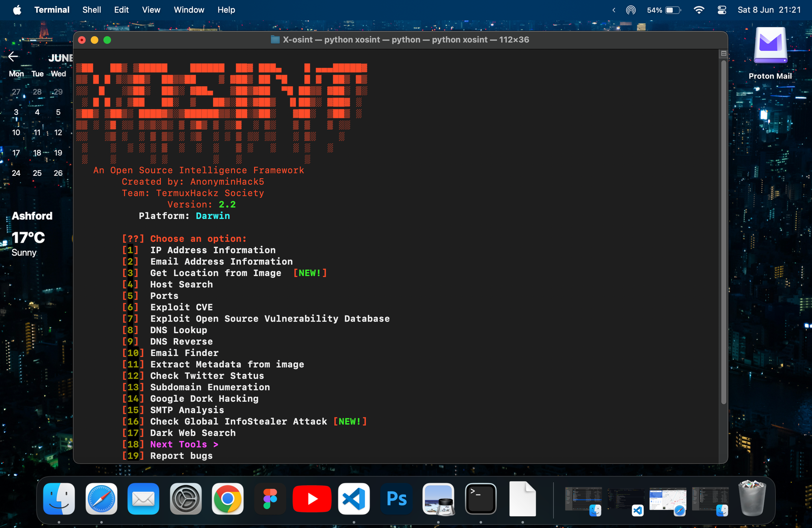This screenshot has height=528, width=812.
Task: Expand hidden menu bar items chevron
Action: (613, 10)
